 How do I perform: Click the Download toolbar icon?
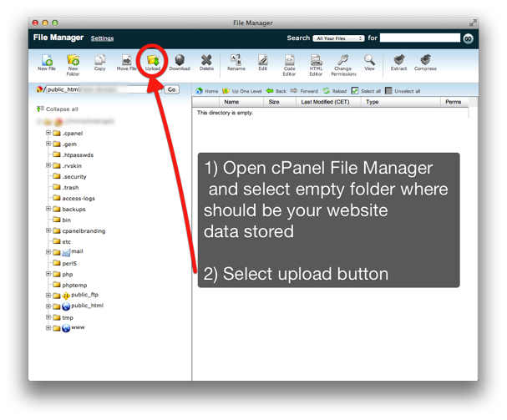(x=180, y=60)
